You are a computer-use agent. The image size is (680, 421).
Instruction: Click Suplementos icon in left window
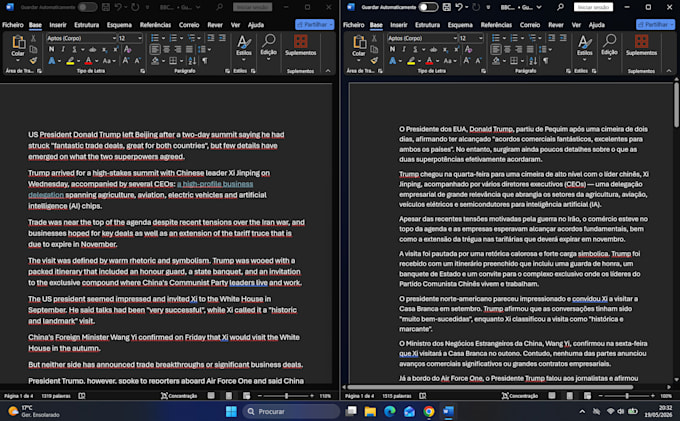click(x=301, y=46)
